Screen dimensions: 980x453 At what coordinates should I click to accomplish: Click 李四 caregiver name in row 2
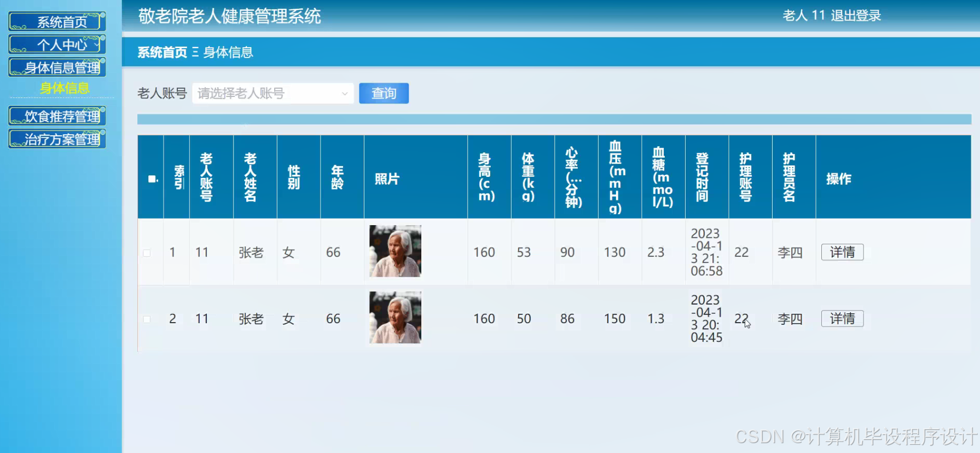tap(790, 318)
